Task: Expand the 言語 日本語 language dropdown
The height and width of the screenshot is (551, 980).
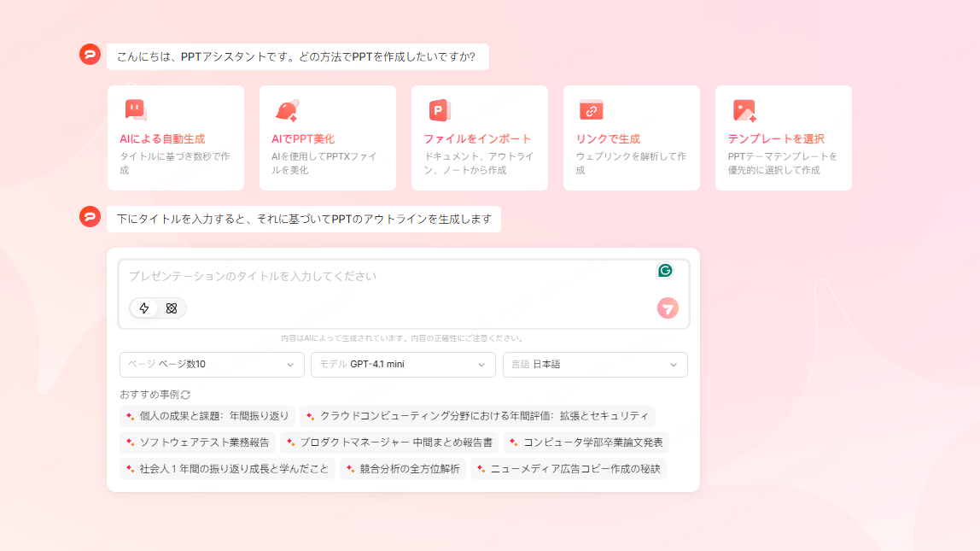Action: (595, 365)
